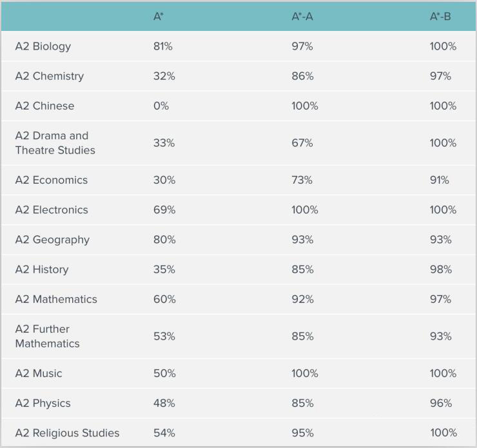The image size is (477, 448).
Task: Click the A* column header
Action: tap(159, 17)
